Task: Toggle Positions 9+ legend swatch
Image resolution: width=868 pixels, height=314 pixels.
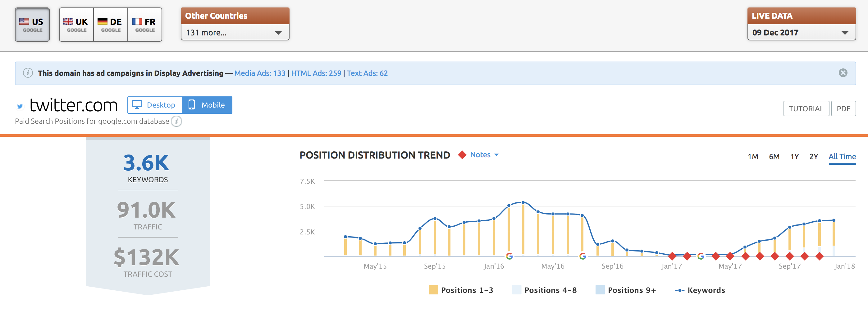Action: tap(600, 290)
